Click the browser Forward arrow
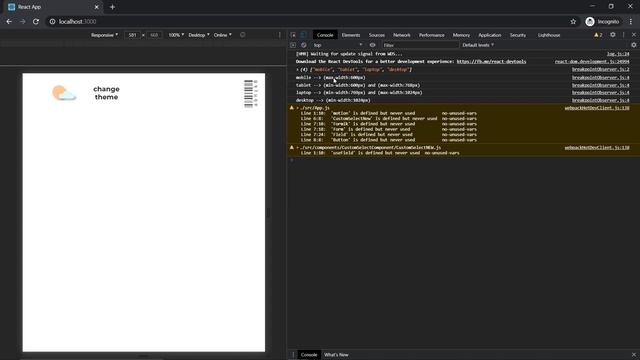640x360 pixels. 22,22
